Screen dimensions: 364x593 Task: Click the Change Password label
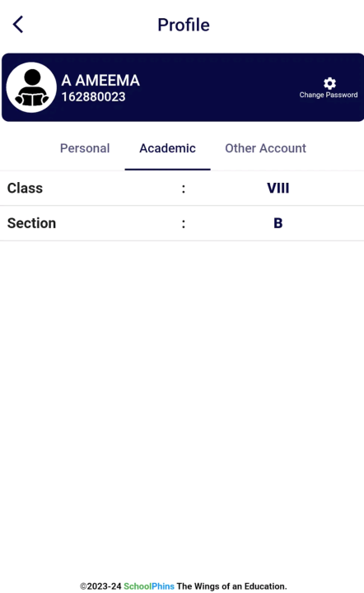(x=329, y=95)
